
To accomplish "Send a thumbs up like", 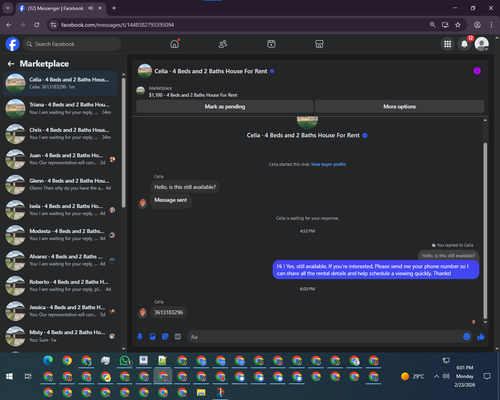I will (481, 337).
